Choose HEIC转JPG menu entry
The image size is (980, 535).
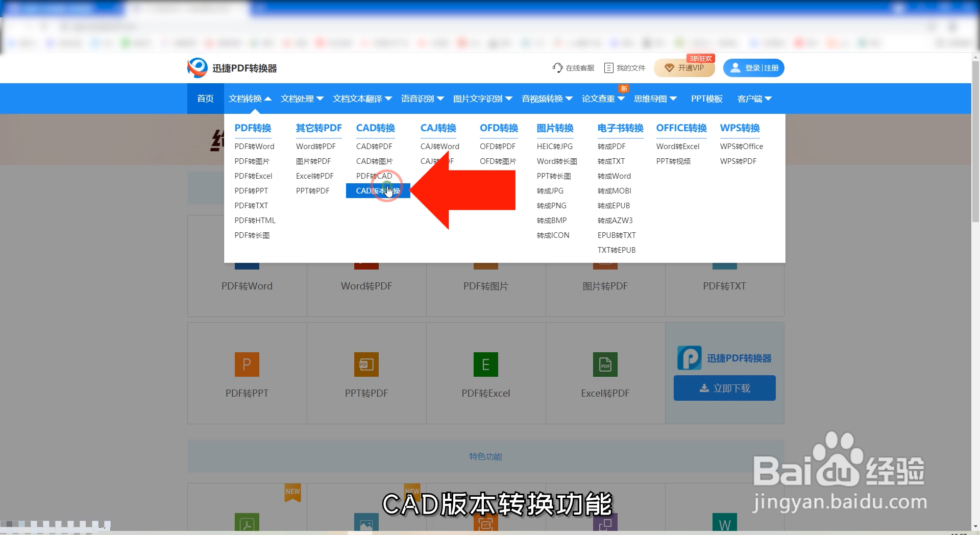point(555,147)
